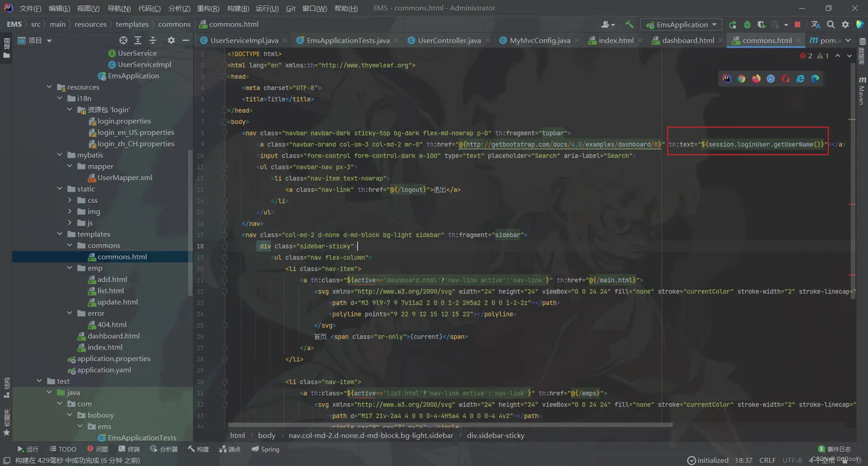
Task: Switch to dashboard.html tab
Action: [x=688, y=40]
